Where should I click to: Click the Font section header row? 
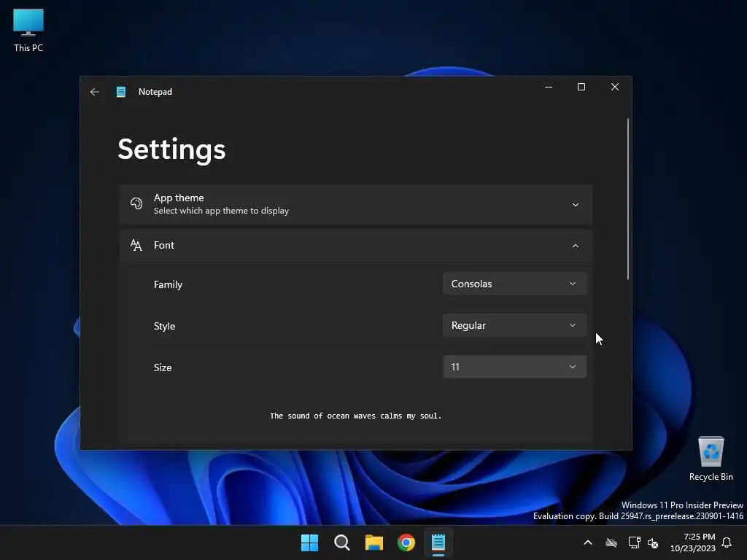coord(356,246)
